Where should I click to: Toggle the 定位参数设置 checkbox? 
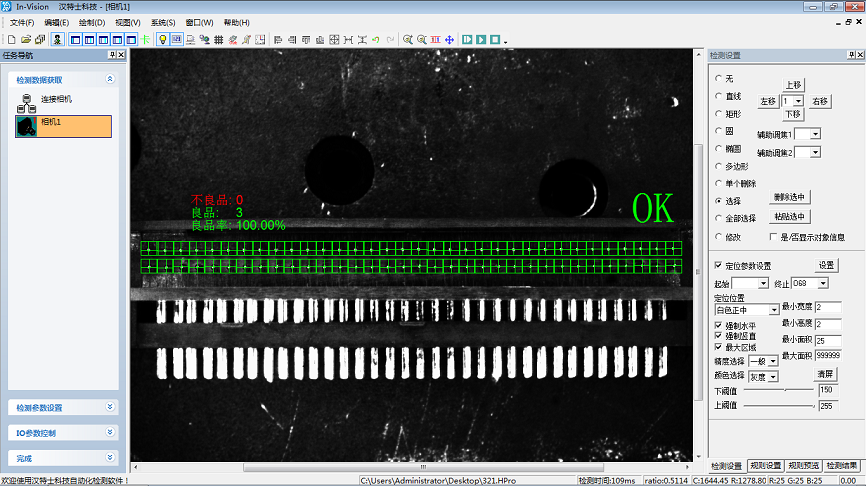pos(717,265)
